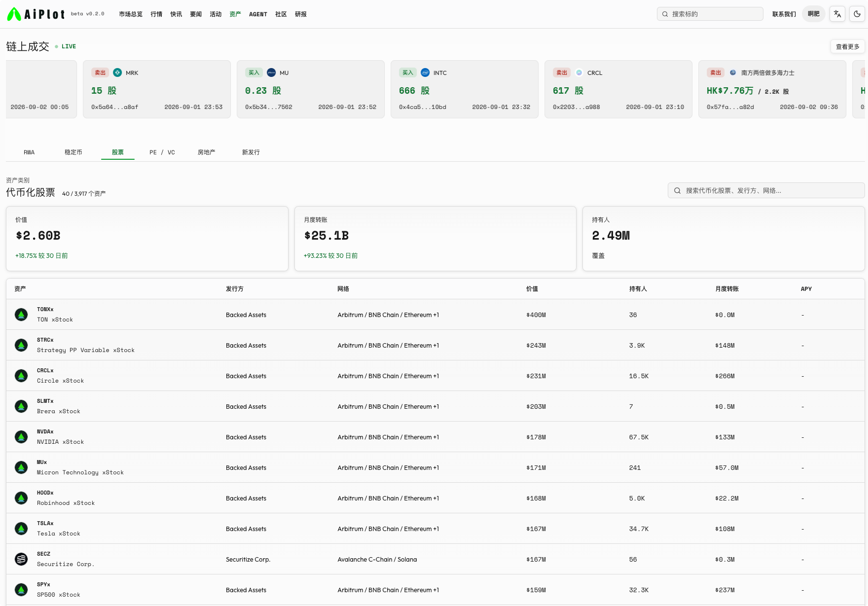Click the NVDAx asset icon

coord(21,437)
